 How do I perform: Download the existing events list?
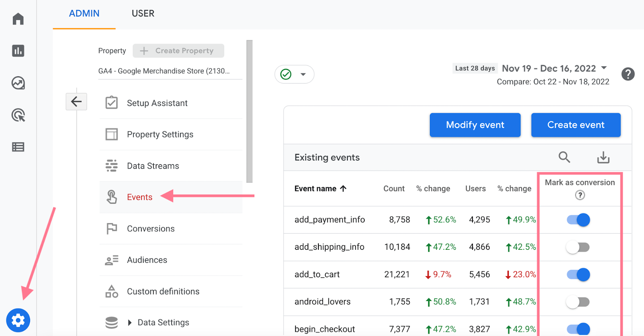[x=603, y=157]
